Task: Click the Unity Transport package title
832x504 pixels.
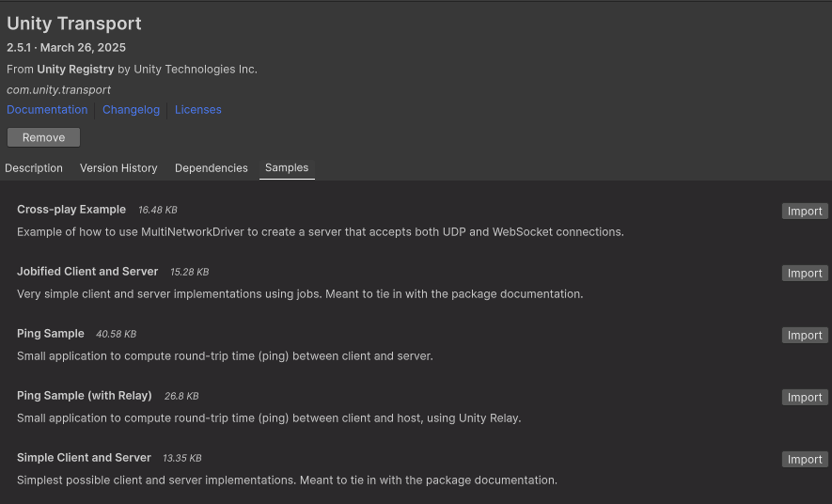Action: [x=73, y=24]
